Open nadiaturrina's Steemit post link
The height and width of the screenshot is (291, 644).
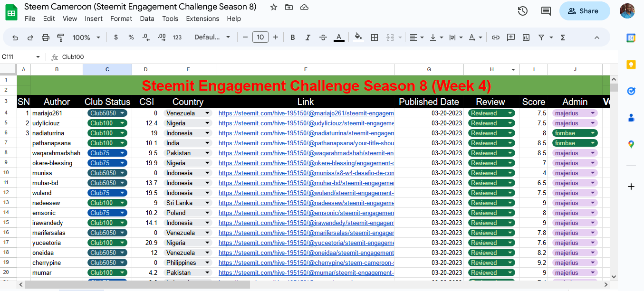306,133
